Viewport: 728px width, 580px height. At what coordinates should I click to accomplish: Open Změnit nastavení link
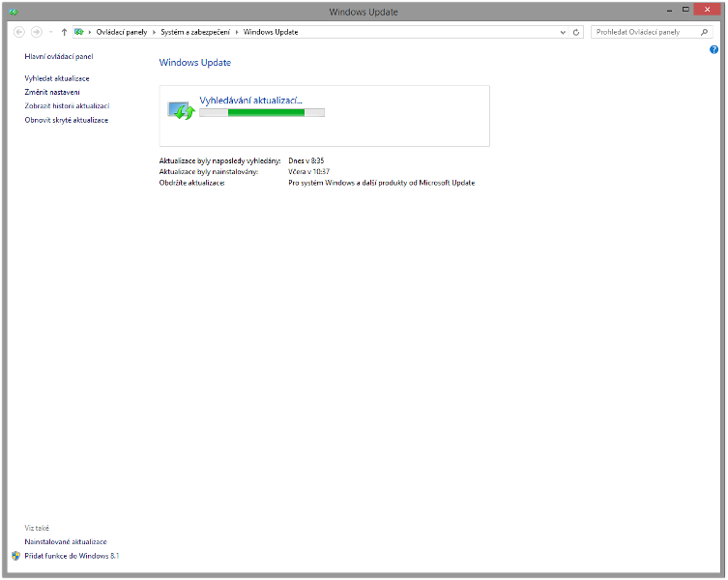[x=52, y=93]
